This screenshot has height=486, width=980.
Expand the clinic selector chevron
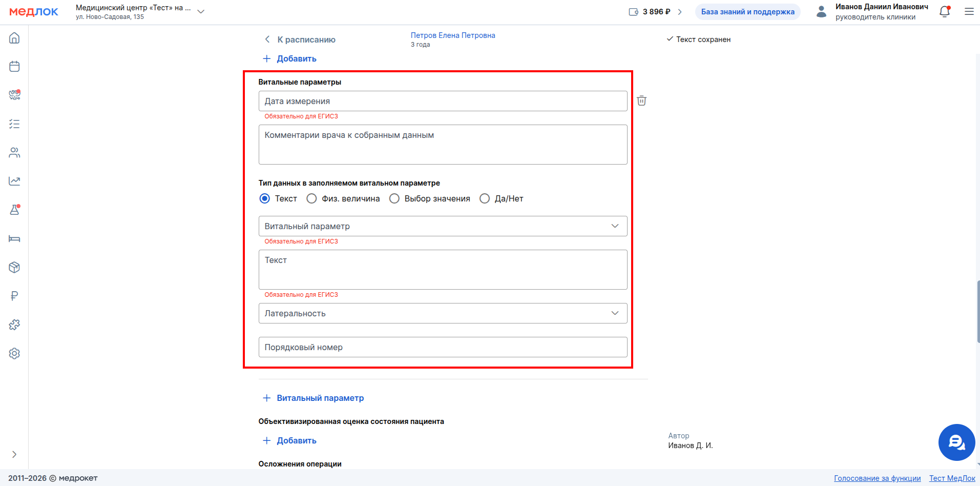201,12
